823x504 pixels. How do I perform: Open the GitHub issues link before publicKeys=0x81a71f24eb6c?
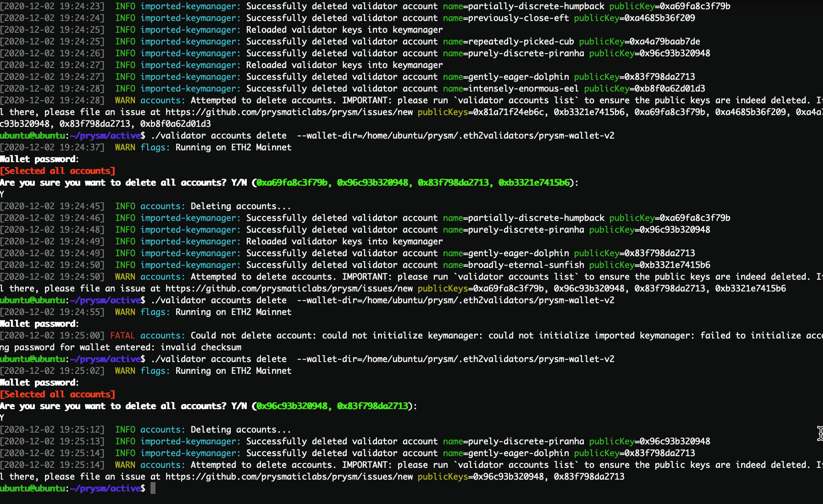[289, 112]
